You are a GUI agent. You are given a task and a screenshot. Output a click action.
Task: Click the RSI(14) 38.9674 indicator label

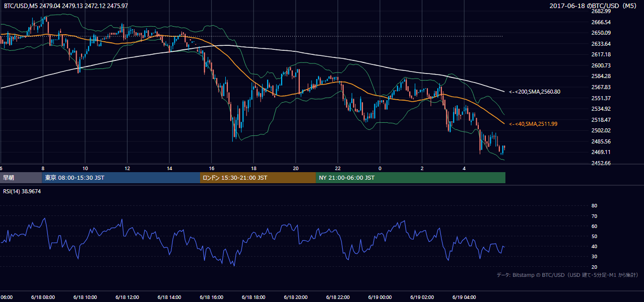[22, 192]
